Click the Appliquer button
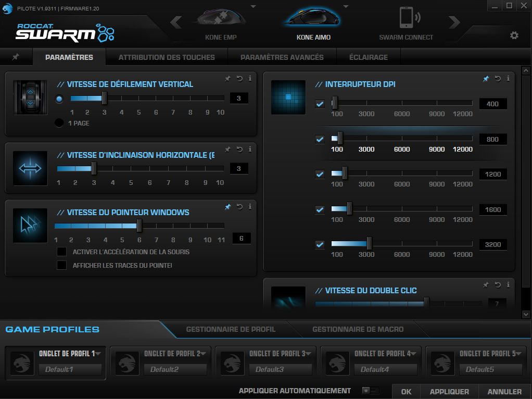 point(450,392)
